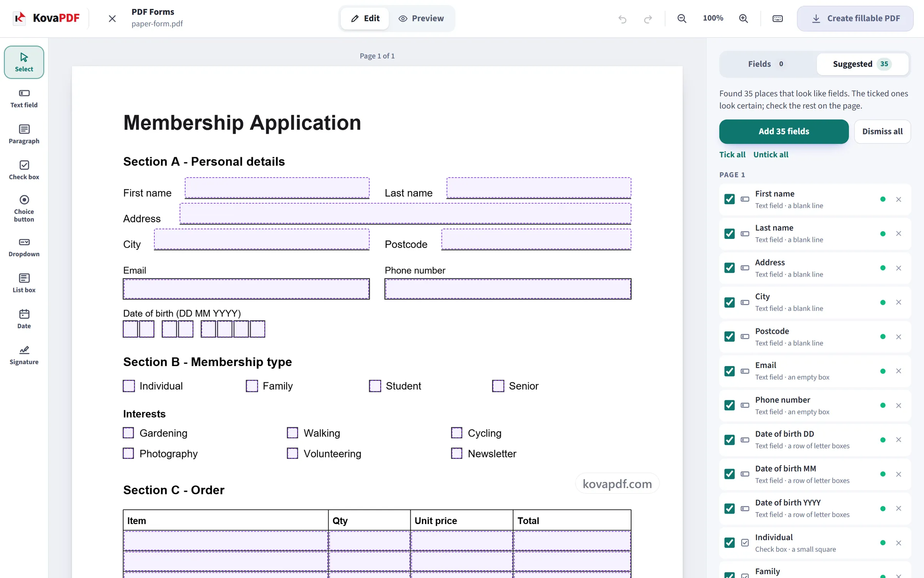Select the suggested Postcode field on page
Image resolution: width=924 pixels, height=578 pixels.
[x=536, y=239]
